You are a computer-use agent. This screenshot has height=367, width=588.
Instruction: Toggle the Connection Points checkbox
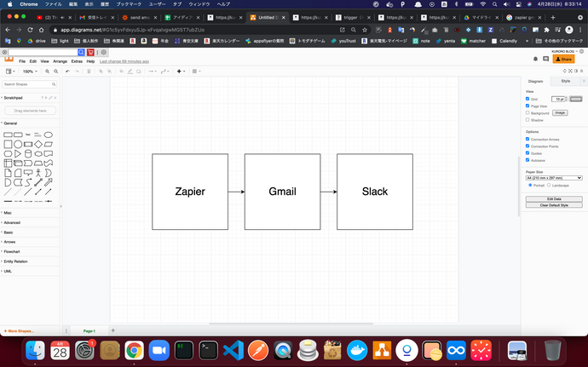click(x=527, y=146)
